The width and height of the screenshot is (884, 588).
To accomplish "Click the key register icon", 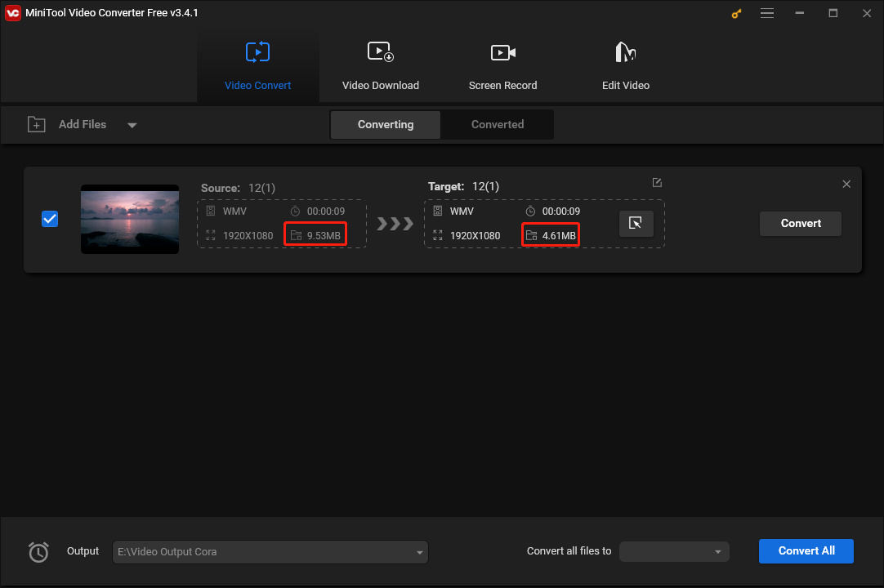I will [736, 14].
